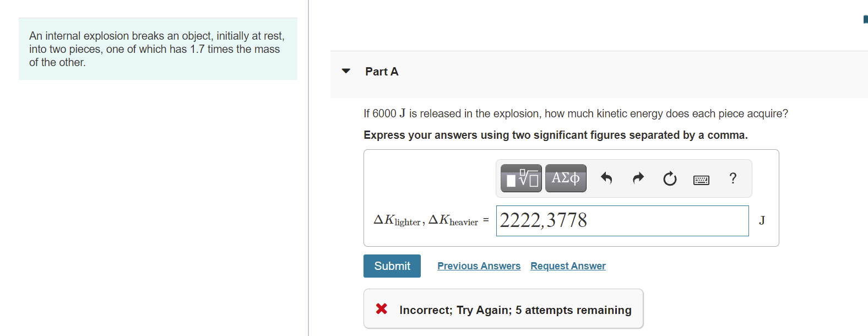This screenshot has height=336, width=868.
Task: Insert Greek symbols using the ΑΣφ button
Action: pyautogui.click(x=566, y=178)
